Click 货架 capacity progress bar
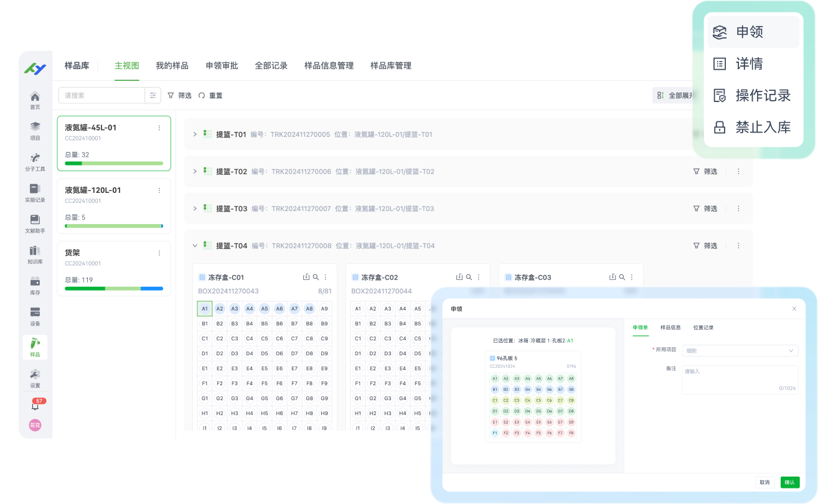Viewport: 818px width, 504px height. 114,289
